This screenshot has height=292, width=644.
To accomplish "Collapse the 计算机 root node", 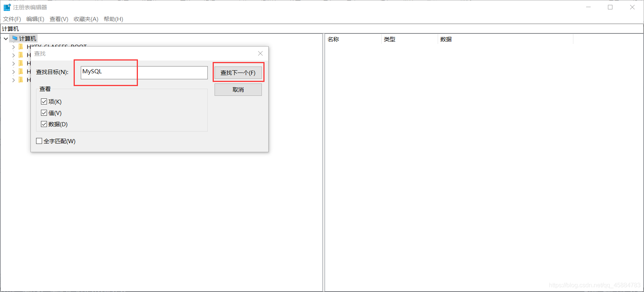I will 6,39.
